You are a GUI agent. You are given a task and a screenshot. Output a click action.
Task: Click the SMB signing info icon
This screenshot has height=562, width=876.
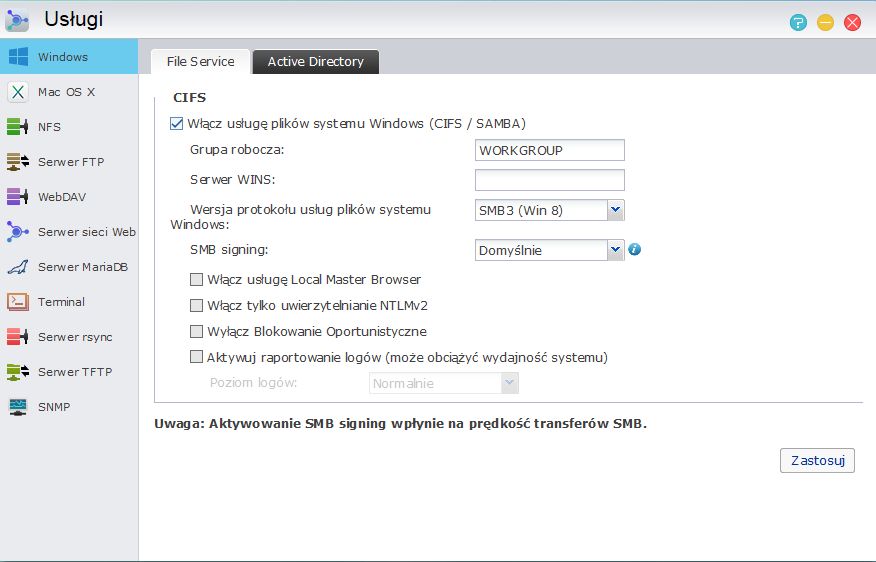point(634,249)
